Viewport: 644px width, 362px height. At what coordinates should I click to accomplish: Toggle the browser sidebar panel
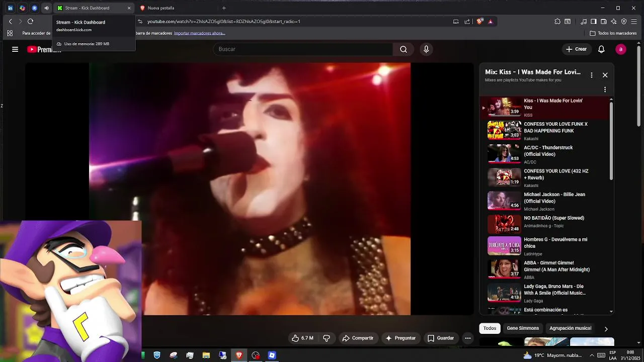594,22
